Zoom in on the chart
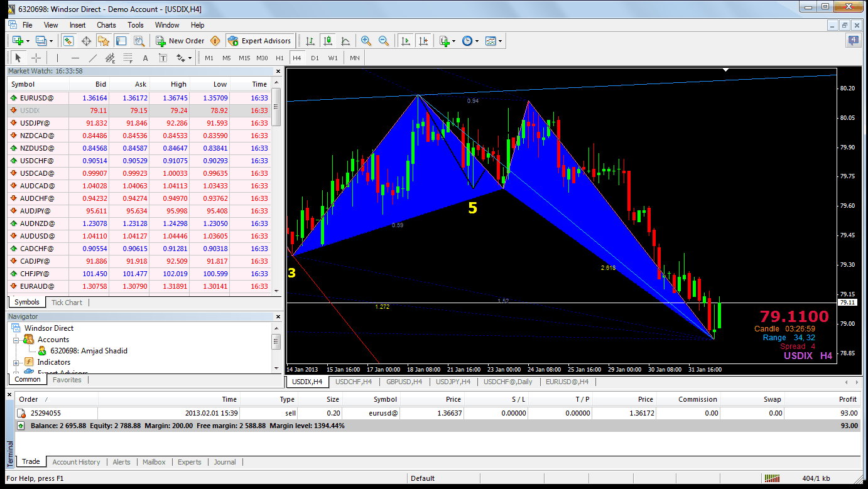This screenshot has height=489, width=868. [366, 41]
